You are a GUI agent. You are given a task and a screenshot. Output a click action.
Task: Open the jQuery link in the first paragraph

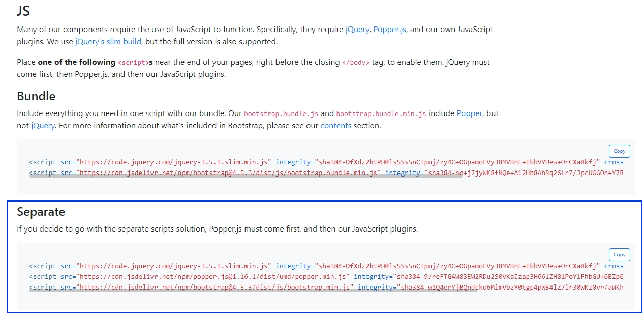pos(357,30)
